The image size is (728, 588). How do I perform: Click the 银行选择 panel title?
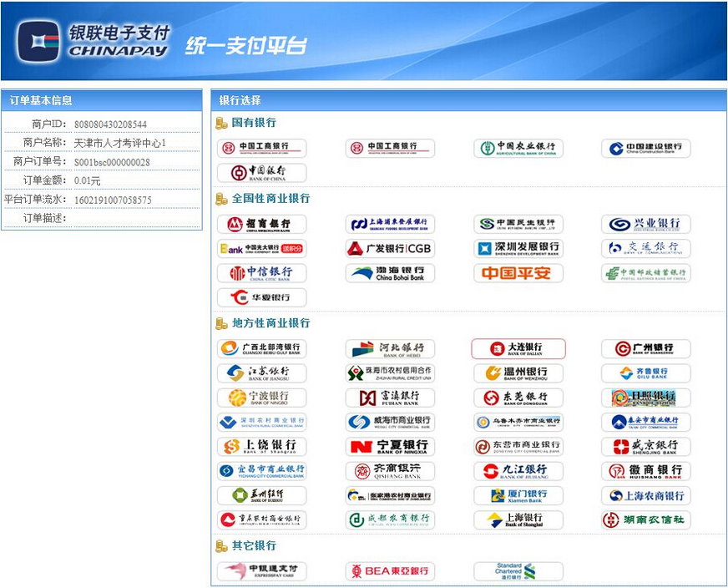pyautogui.click(x=240, y=100)
